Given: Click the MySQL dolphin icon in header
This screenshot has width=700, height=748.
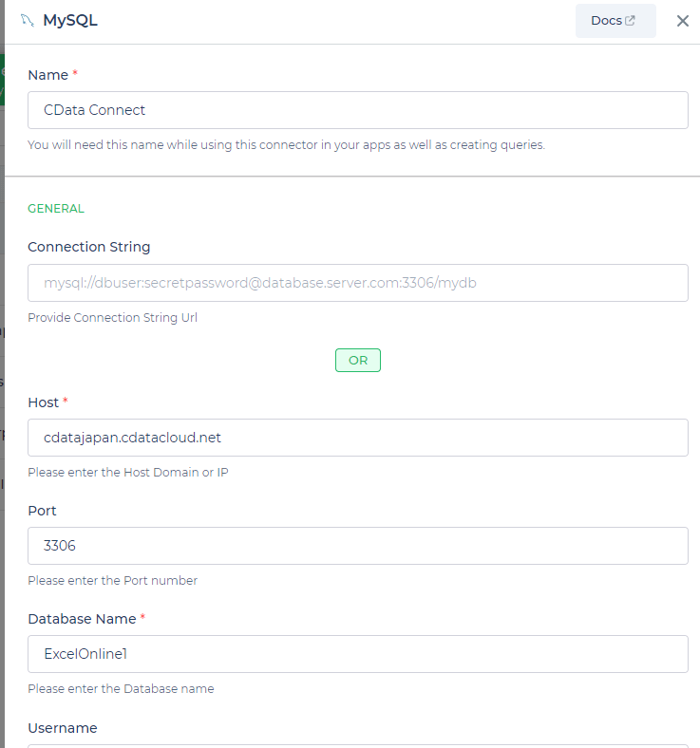Looking at the screenshot, I should [27, 21].
